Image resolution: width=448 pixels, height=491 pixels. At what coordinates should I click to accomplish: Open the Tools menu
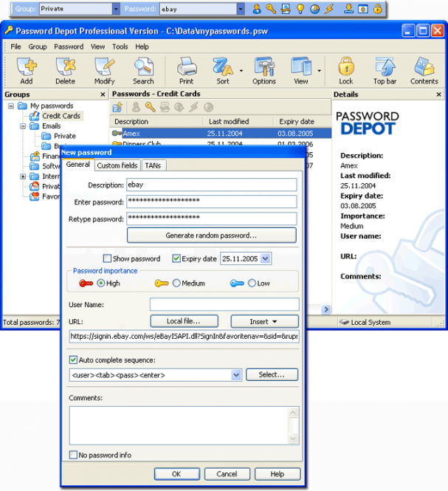120,47
